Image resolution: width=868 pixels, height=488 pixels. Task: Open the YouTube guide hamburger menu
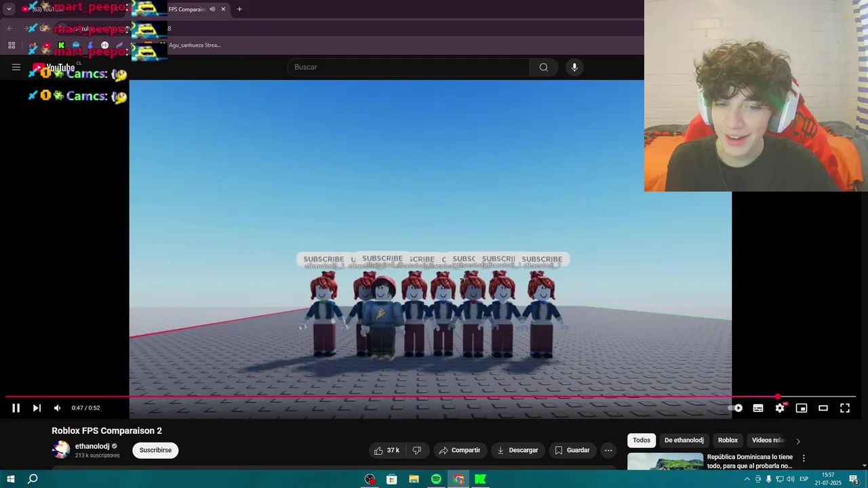[x=16, y=67]
